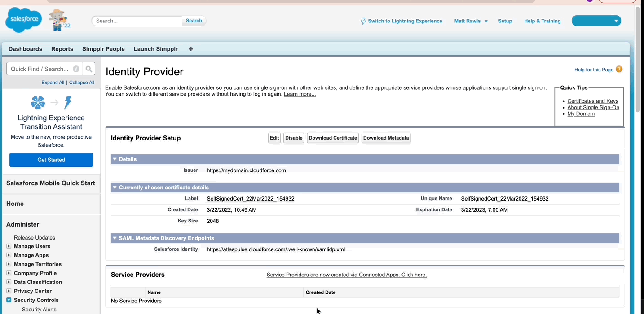The height and width of the screenshot is (314, 644).
Task: Click Service Providers Connected Apps link
Action: 347,275
